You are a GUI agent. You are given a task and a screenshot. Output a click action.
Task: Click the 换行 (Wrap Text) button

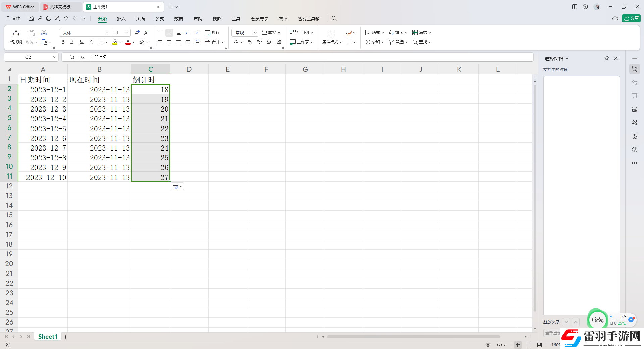coord(212,33)
